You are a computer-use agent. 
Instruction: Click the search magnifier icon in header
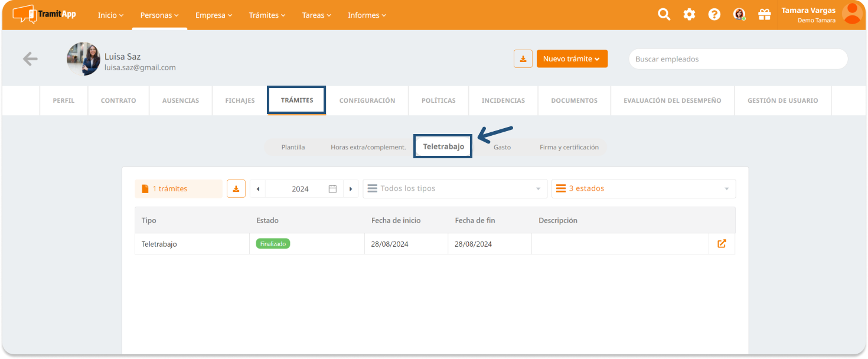pyautogui.click(x=664, y=15)
